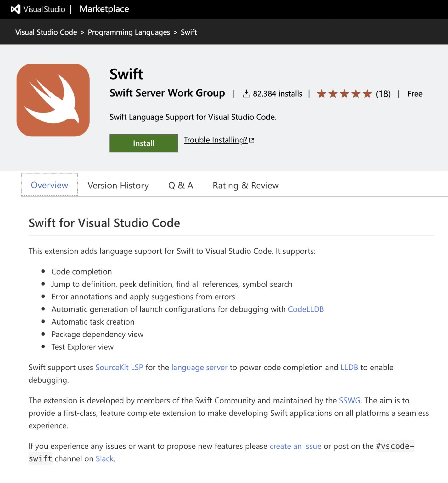Screen dimensions: 448x483
Task: Click the installs download icon
Action: click(246, 94)
